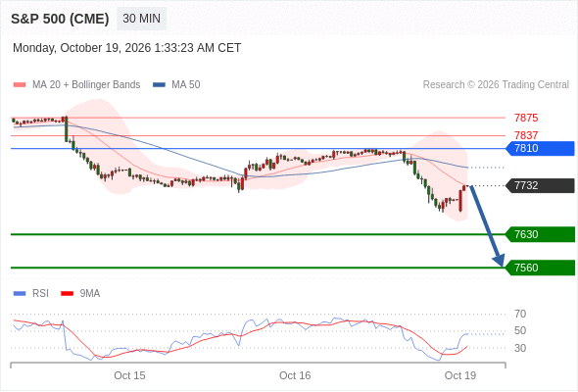Screen dimensions: 578x392
Task: Click the MA 50 legend label
Action: [186, 85]
